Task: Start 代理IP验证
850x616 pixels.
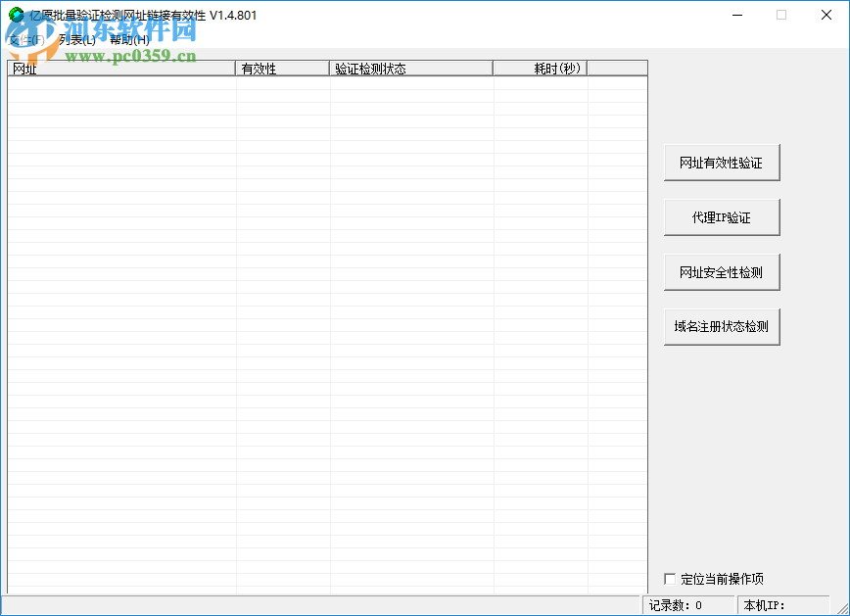Action: coord(722,217)
